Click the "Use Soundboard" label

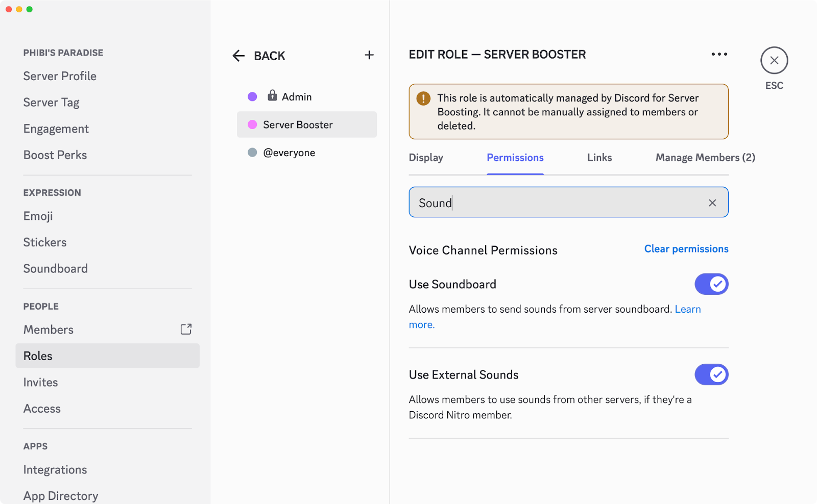point(452,284)
